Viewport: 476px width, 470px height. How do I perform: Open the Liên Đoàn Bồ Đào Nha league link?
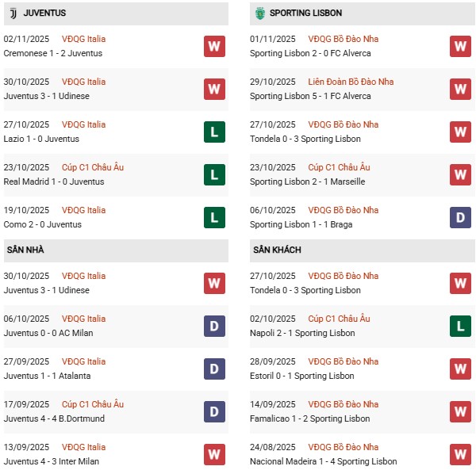[351, 82]
